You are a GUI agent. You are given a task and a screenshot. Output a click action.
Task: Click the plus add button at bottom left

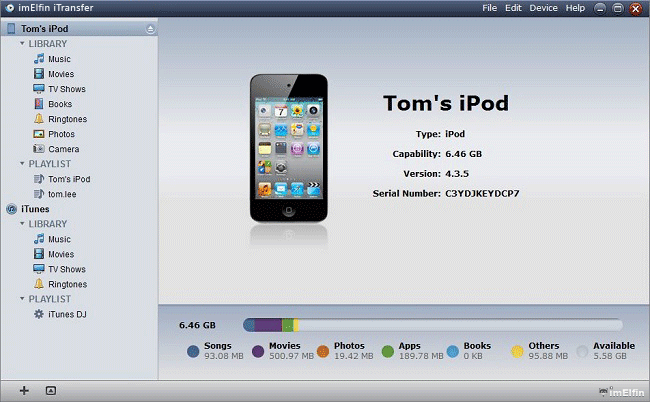(x=23, y=389)
